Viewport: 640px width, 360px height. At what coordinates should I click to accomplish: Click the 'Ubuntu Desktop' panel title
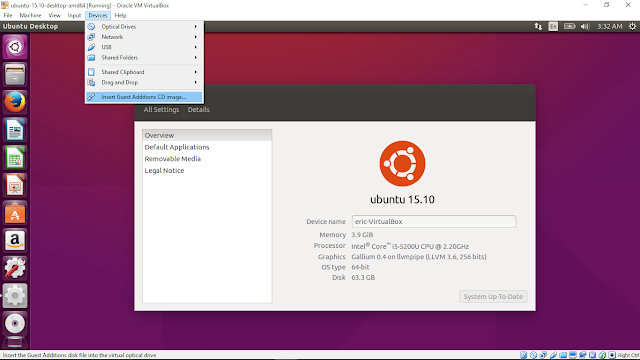(31, 27)
